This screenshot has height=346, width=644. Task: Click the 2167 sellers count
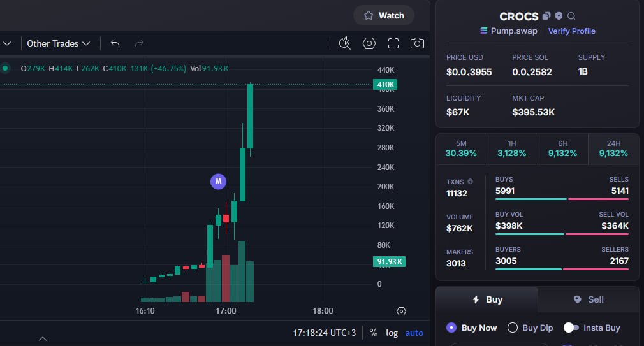(x=619, y=261)
